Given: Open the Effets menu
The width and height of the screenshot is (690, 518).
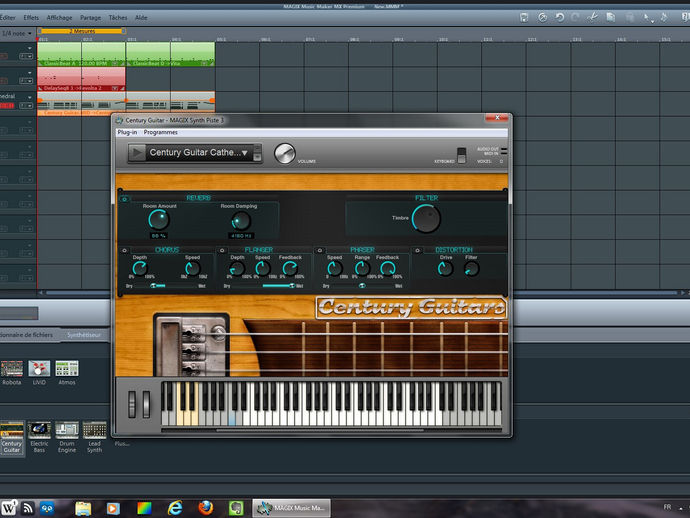Looking at the screenshot, I should pos(31,18).
